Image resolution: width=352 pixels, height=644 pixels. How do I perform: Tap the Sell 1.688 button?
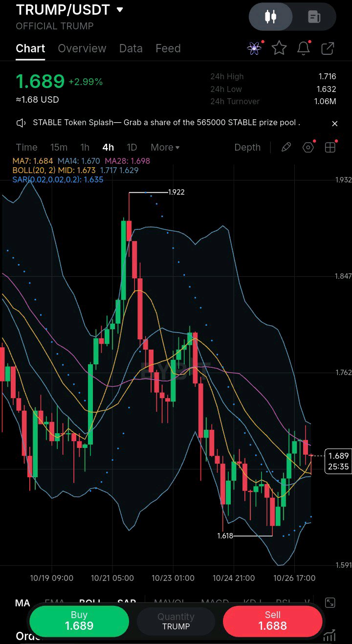(x=273, y=621)
